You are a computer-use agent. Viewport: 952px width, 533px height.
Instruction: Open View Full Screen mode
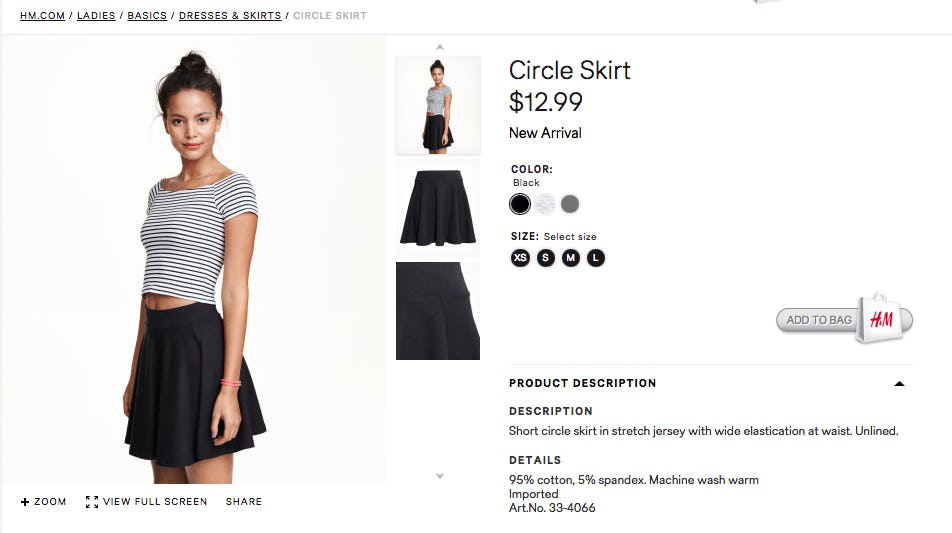coord(147,502)
